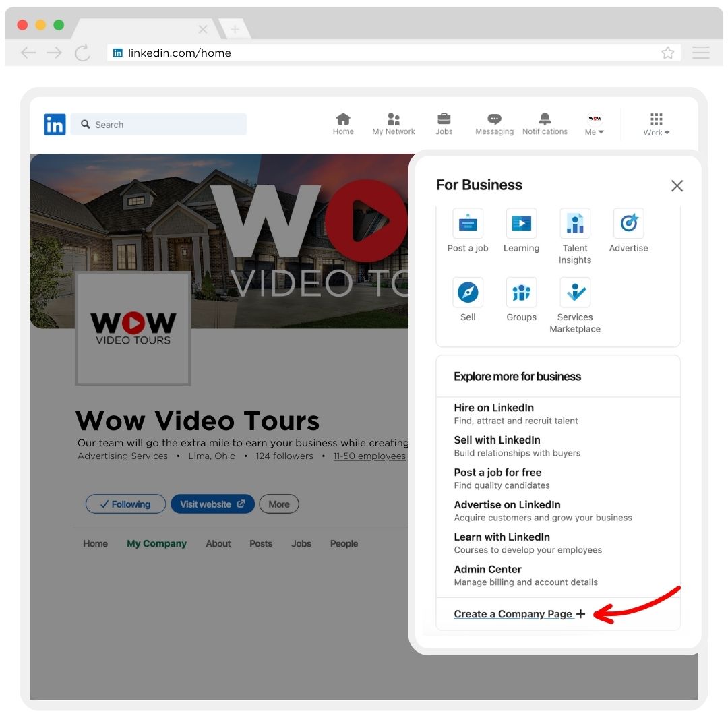Click the linkedin.com/home address bar

394,53
